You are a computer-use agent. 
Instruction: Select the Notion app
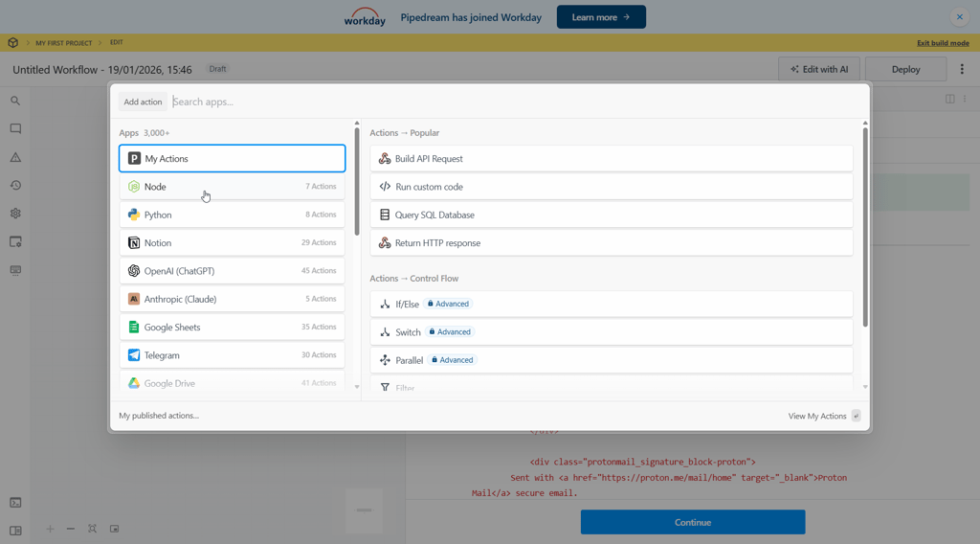232,242
